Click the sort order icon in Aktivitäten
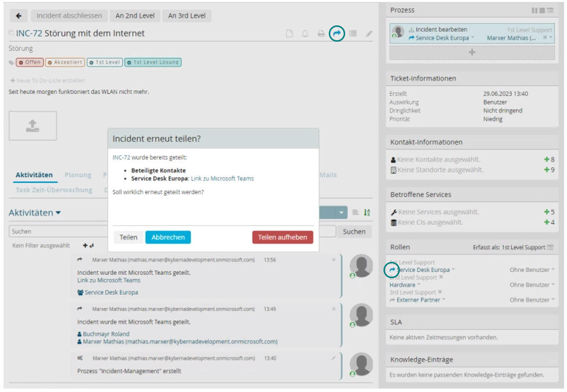The width and height of the screenshot is (567, 392). point(367,213)
